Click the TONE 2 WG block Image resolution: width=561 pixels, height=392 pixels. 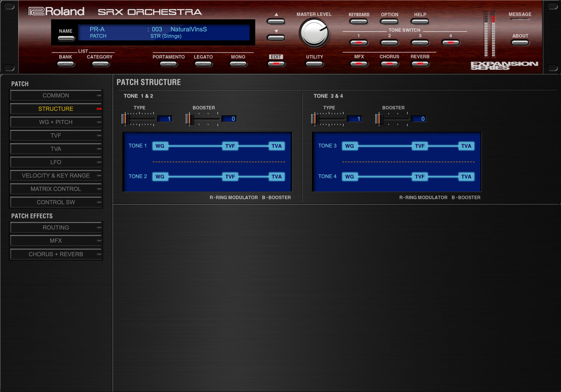tap(160, 177)
